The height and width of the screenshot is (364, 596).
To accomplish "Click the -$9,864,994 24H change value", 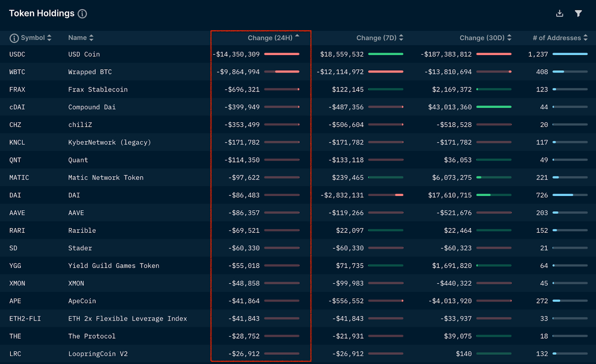I will pyautogui.click(x=238, y=72).
